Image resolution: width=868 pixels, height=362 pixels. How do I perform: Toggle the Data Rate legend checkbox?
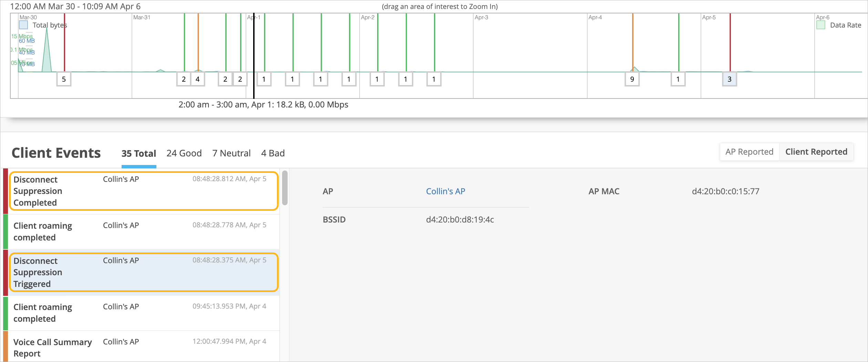[x=821, y=25]
